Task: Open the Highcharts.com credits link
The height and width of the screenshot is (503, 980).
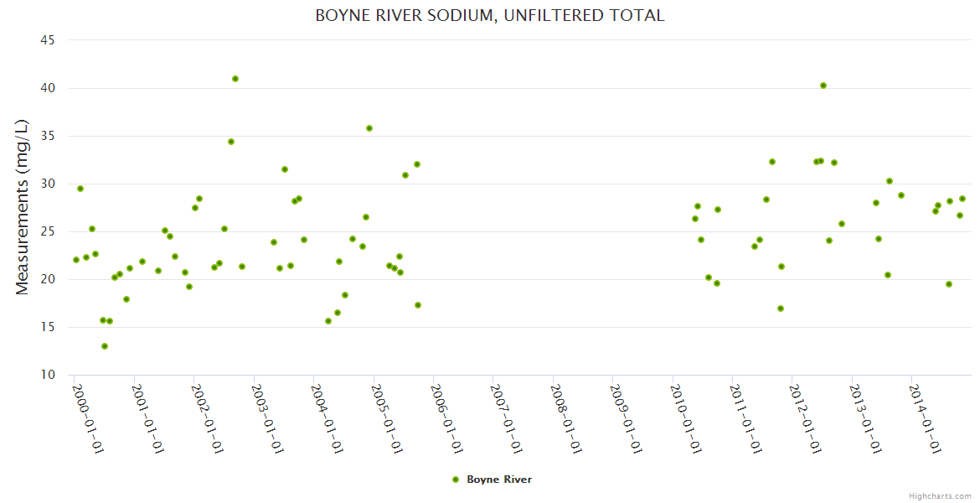Action: [940, 495]
